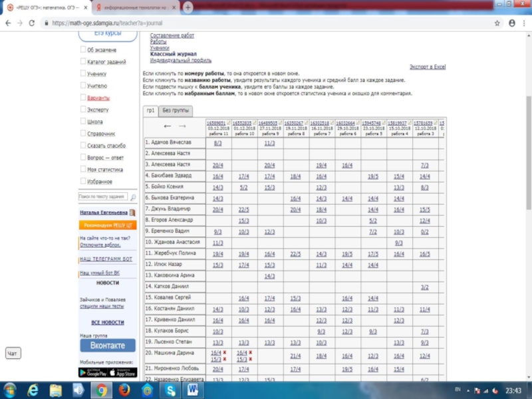The image size is (532, 399).
Task: Tick the checkbox beside Ученику
Action: point(82,73)
